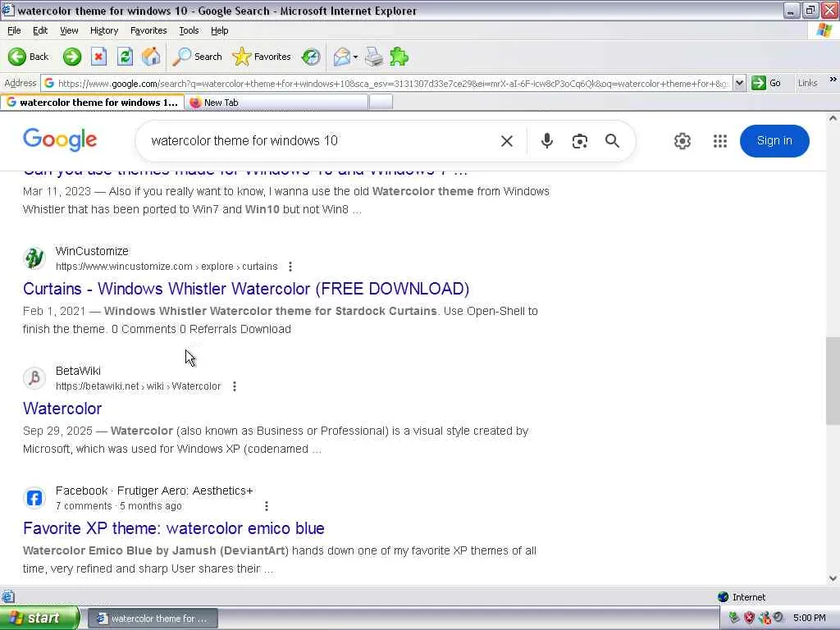This screenshot has height=630, width=840.
Task: Start voice search with microphone icon
Action: [x=546, y=141]
